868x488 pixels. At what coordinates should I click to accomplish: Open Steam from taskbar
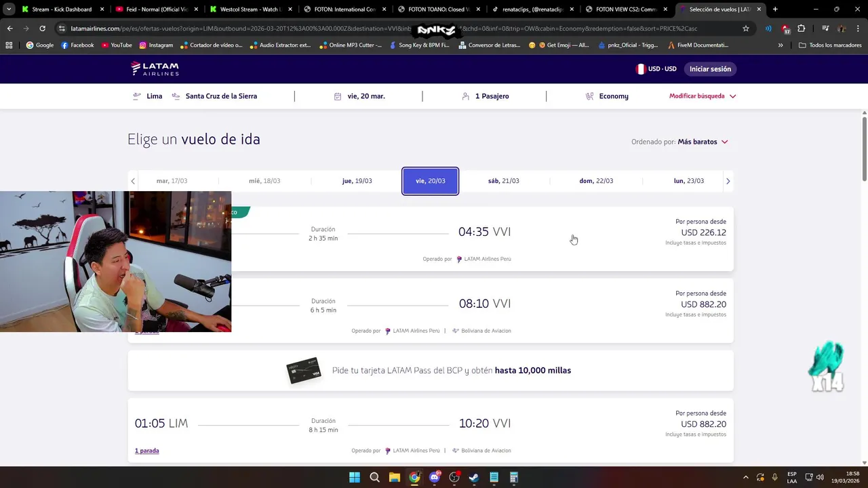coord(474,477)
